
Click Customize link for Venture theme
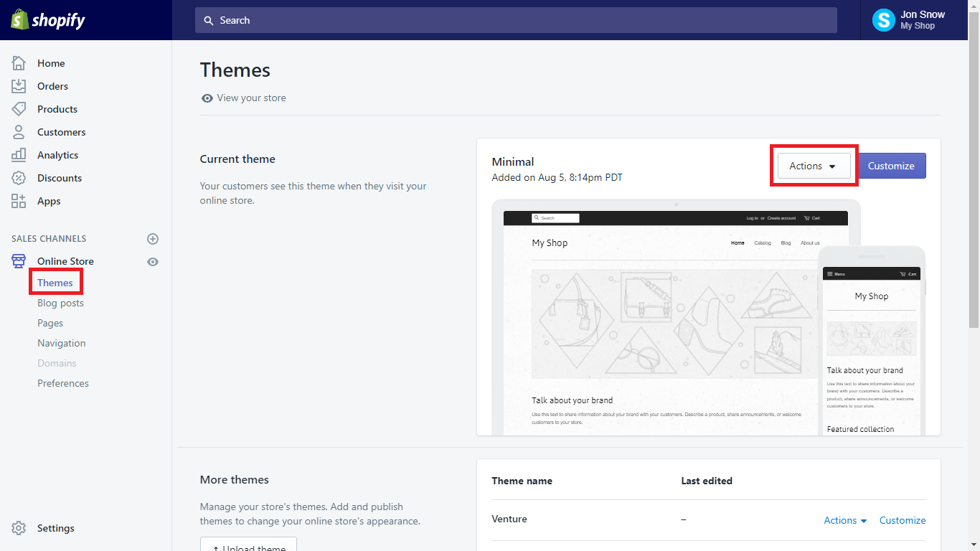coord(903,520)
